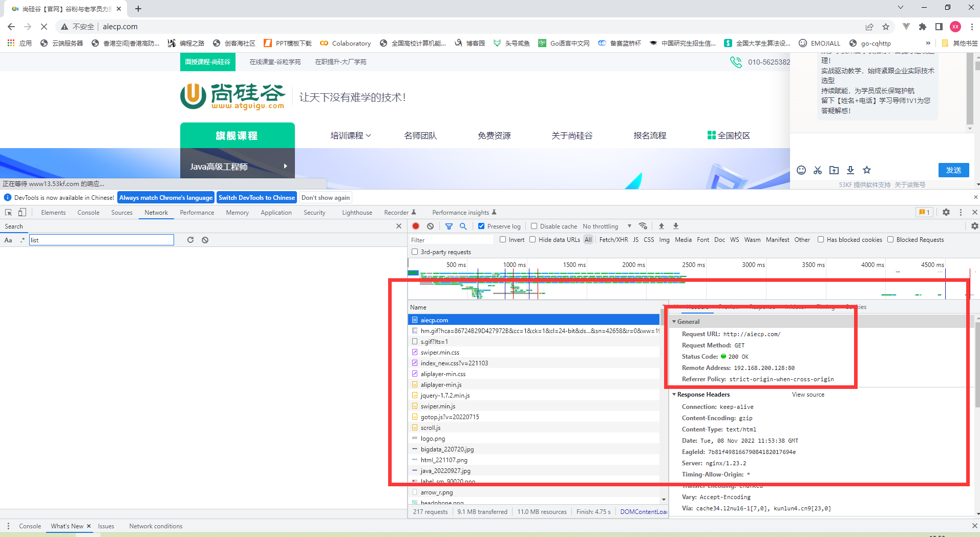Image resolution: width=980 pixels, height=537 pixels.
Task: Open the No throttling dropdown
Action: click(607, 226)
